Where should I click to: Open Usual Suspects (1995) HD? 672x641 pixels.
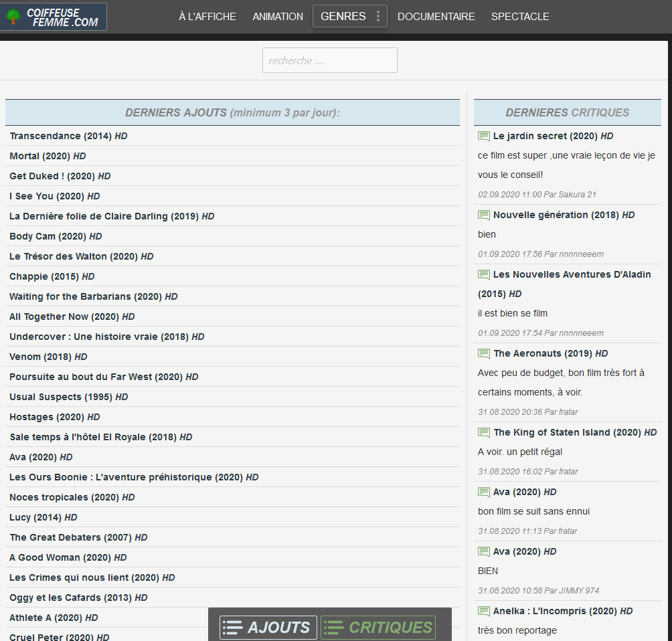pos(68,397)
